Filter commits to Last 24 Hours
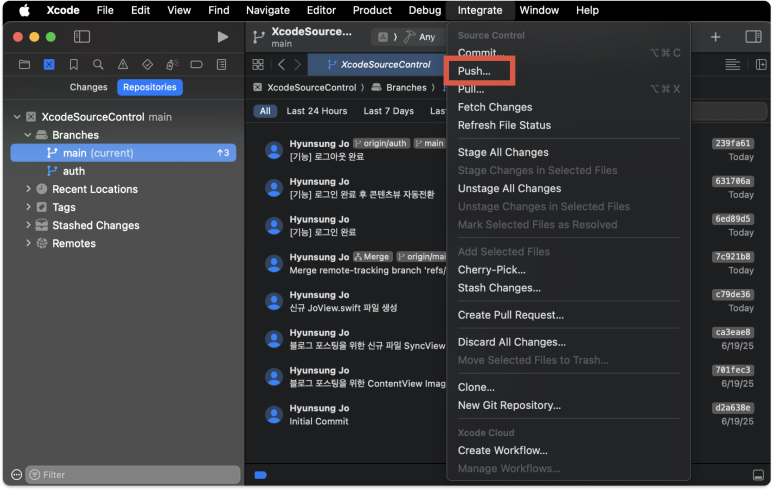 (x=316, y=111)
